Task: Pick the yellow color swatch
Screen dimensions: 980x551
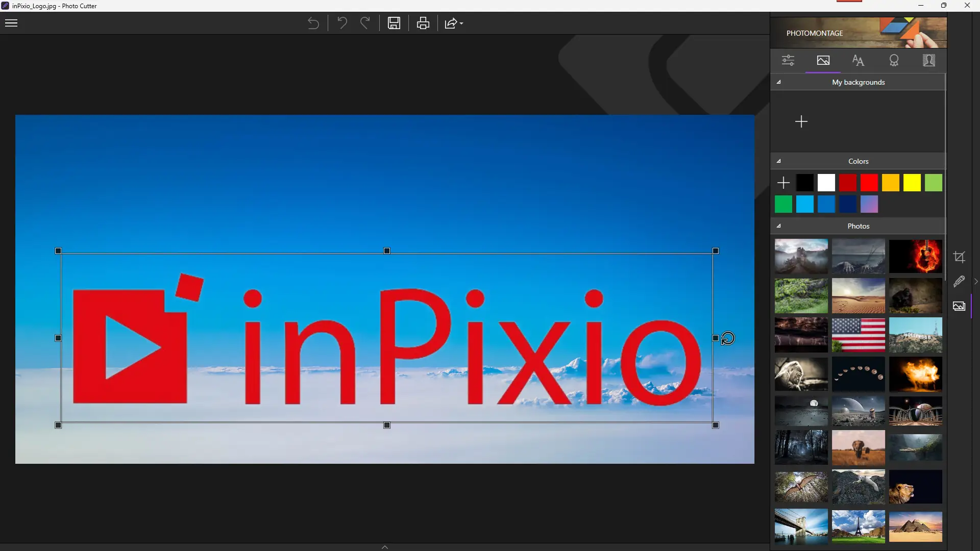Action: tap(912, 183)
